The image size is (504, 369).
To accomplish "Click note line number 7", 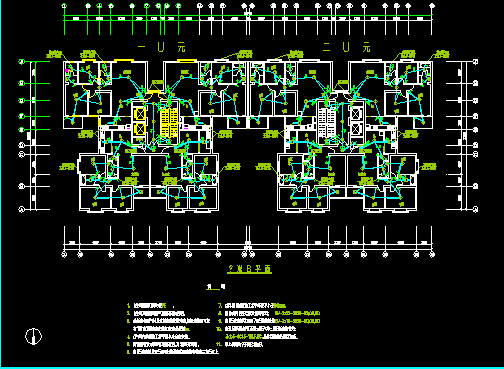I will (253, 305).
